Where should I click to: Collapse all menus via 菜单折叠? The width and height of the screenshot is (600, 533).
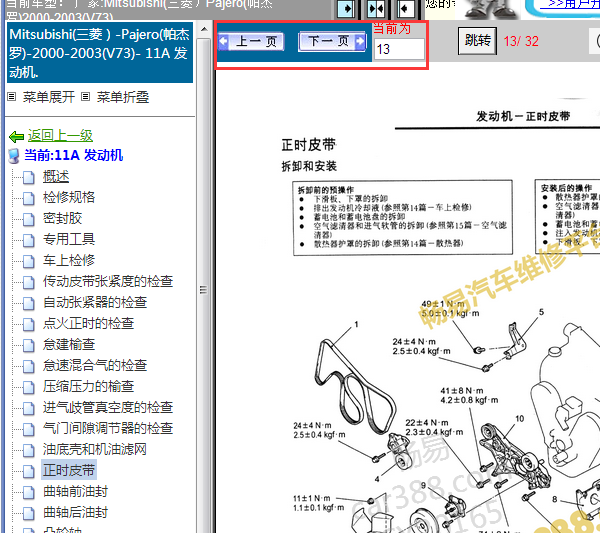[122, 97]
